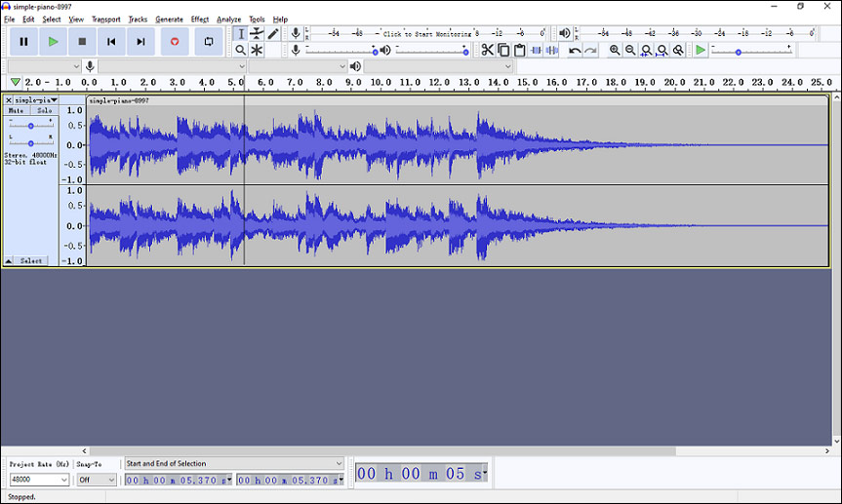Skip to Start of the track

click(x=111, y=41)
